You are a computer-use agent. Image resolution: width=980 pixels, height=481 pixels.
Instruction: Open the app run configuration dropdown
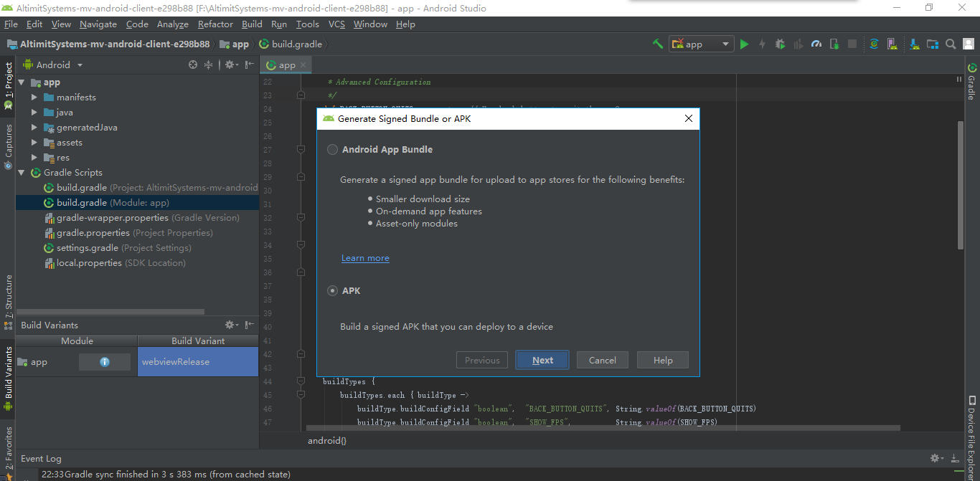tap(702, 44)
